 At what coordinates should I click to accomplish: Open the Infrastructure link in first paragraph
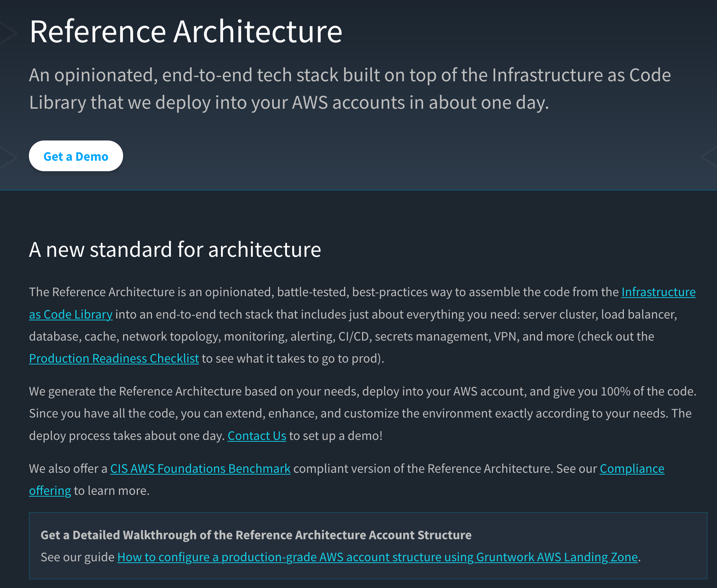click(658, 292)
